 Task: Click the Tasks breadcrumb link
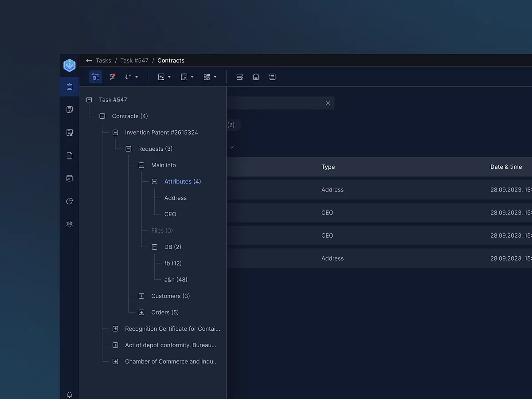pos(103,60)
